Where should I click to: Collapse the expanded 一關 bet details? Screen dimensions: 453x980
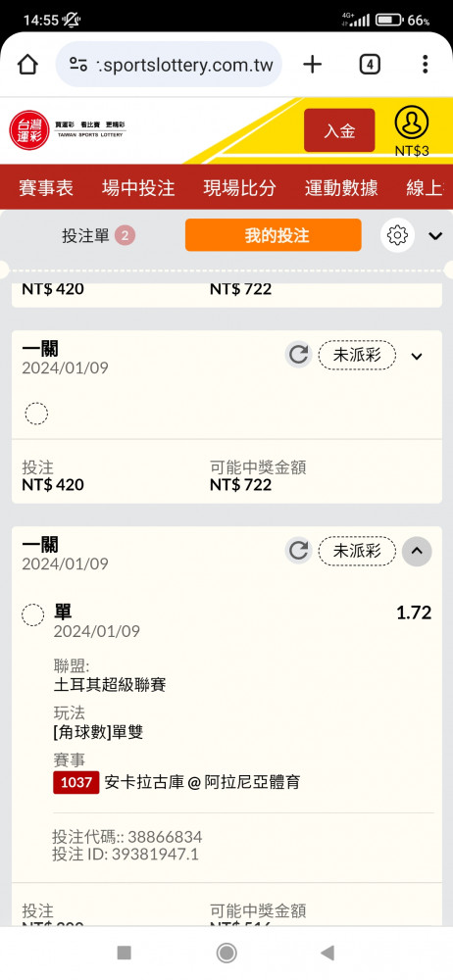[x=417, y=551]
